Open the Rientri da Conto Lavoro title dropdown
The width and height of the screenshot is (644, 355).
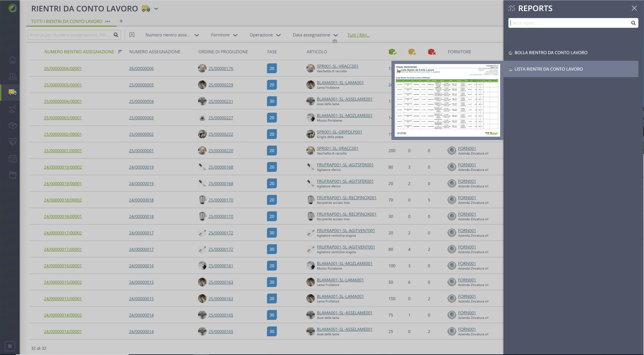pos(156,9)
